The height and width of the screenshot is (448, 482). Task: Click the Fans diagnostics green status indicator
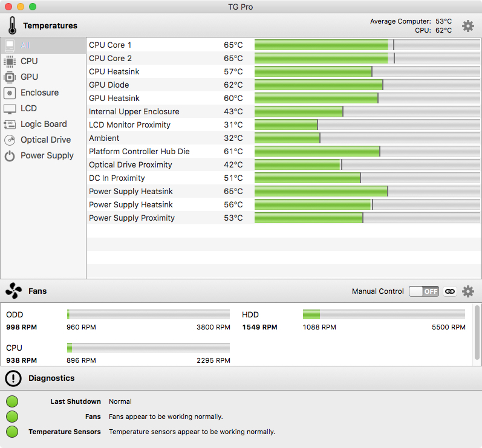(x=12, y=417)
